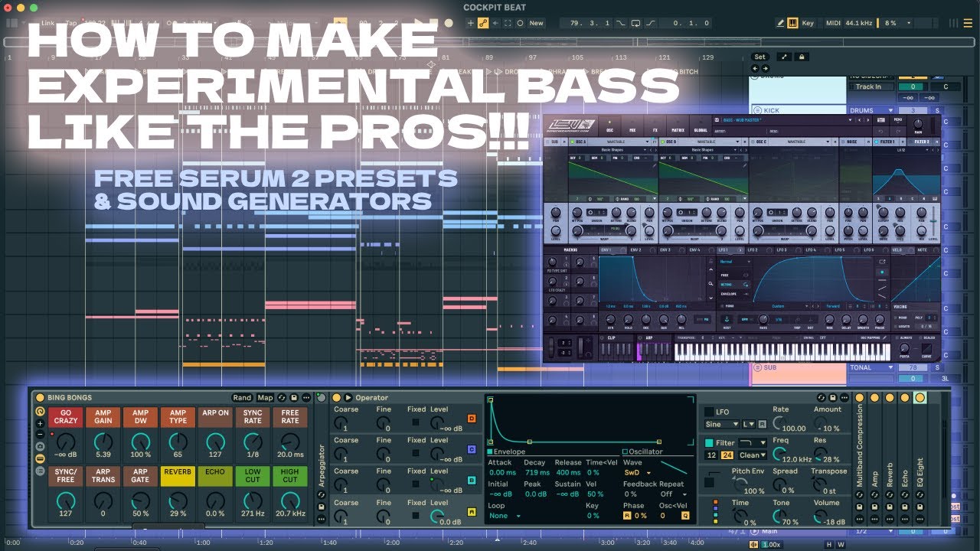Click the REVERB macro knob
The width and height of the screenshot is (980, 551).
coord(178,502)
